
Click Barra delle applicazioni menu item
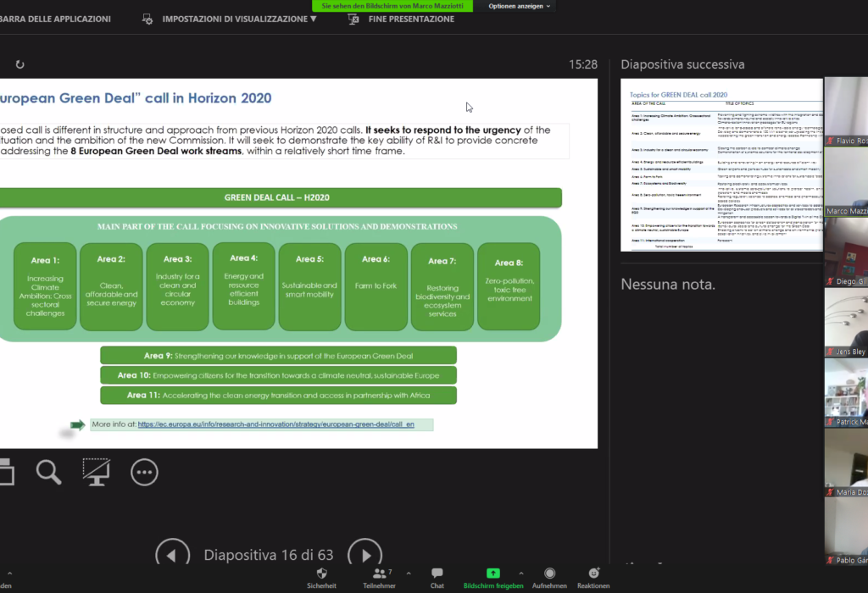tap(55, 19)
